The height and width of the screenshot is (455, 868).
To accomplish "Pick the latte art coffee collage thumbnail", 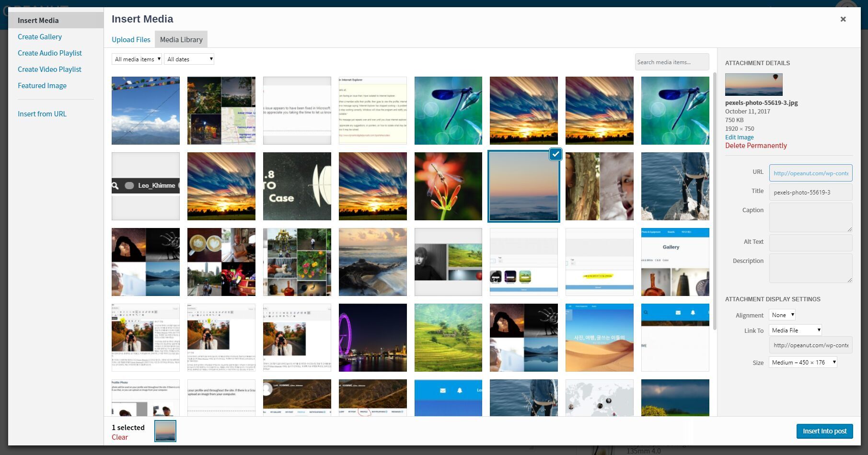I will point(221,262).
